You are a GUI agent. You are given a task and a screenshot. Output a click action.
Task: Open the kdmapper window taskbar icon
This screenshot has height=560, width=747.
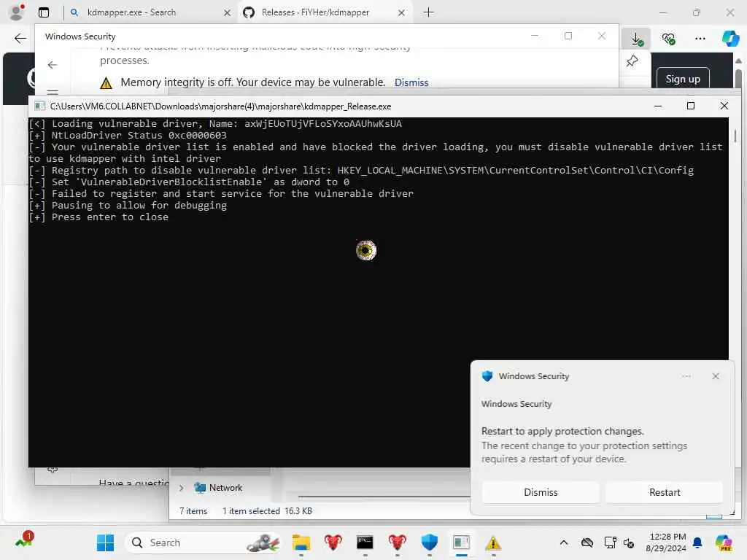click(x=461, y=542)
